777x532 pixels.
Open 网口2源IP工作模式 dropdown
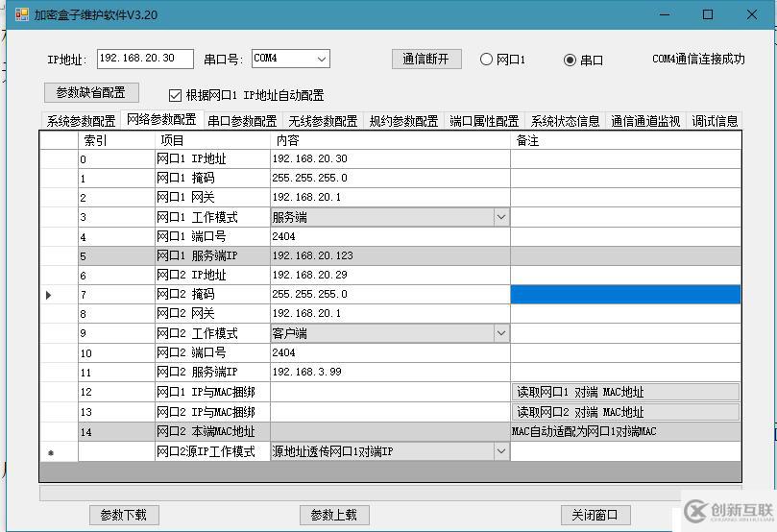click(x=501, y=451)
